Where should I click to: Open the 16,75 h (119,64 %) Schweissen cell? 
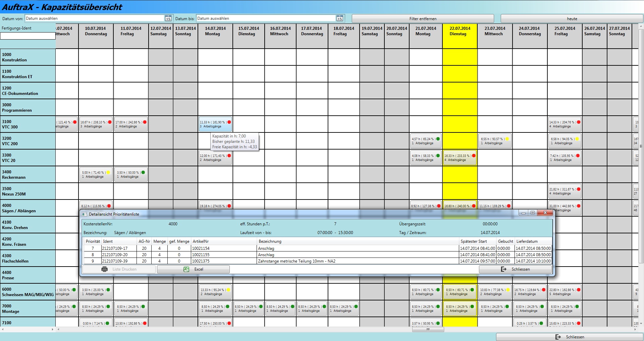coord(530,292)
